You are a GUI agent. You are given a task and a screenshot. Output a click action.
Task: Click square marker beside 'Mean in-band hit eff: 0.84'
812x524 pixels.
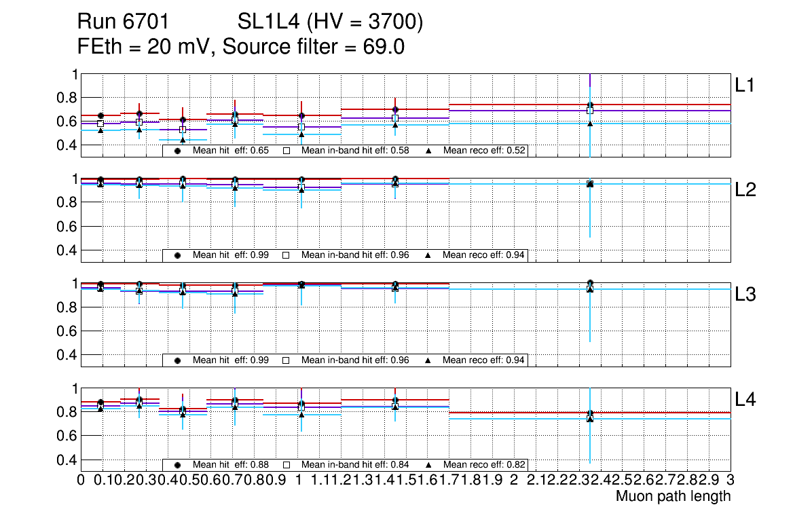[287, 465]
